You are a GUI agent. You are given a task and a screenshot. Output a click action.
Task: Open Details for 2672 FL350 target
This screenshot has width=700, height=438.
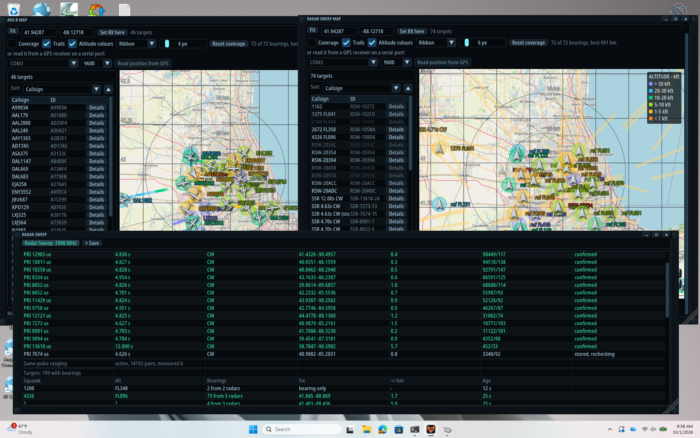pos(396,129)
